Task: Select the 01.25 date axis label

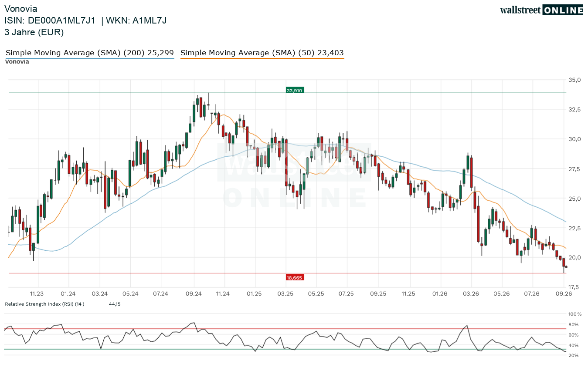Action: [x=254, y=294]
